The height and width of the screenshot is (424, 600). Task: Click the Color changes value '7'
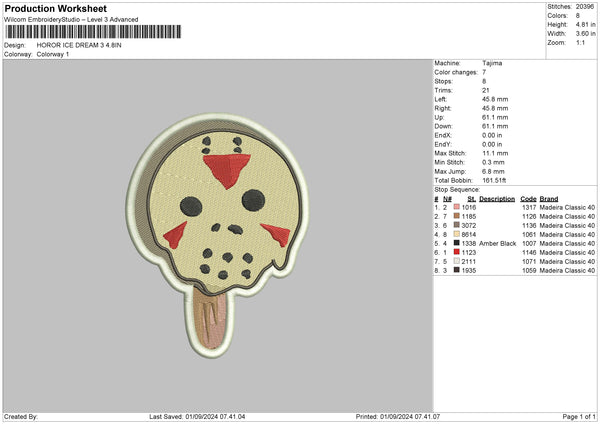click(484, 72)
